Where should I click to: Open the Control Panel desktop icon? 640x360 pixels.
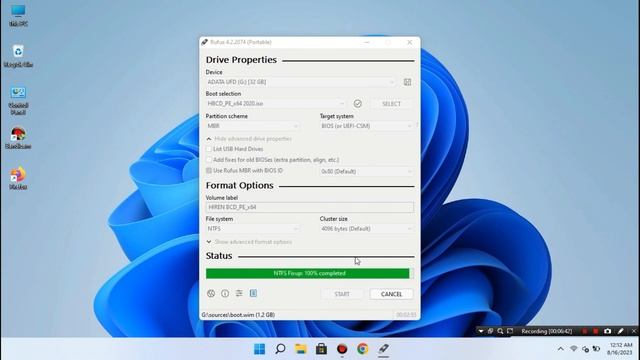coord(18,101)
